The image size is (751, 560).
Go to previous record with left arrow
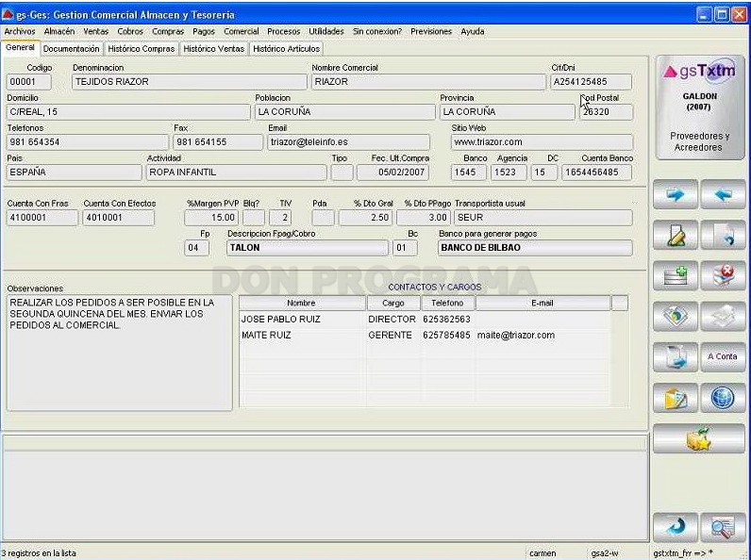(723, 194)
